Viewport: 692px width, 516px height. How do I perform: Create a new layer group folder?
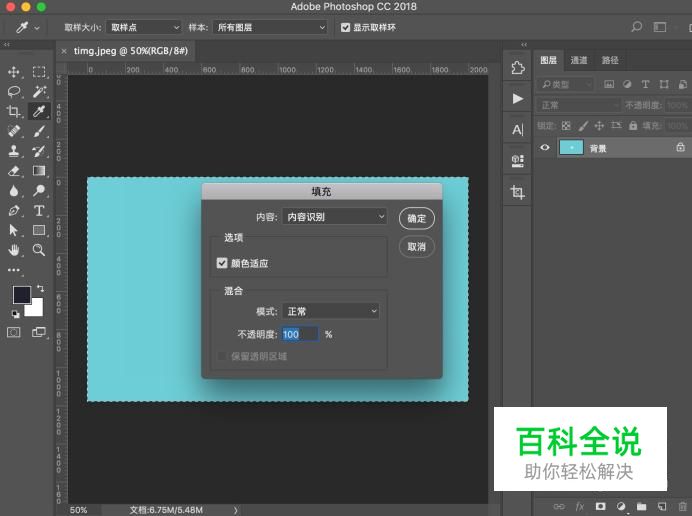[x=642, y=506]
